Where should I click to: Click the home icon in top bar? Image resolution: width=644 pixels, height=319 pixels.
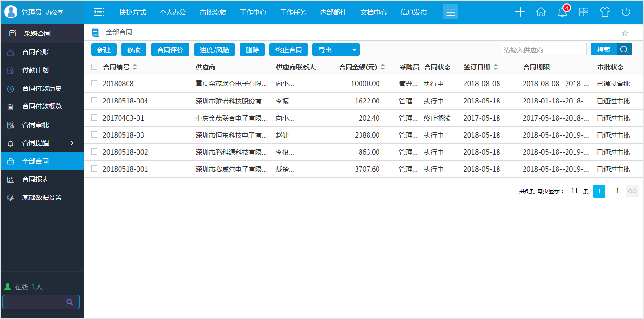(x=541, y=12)
